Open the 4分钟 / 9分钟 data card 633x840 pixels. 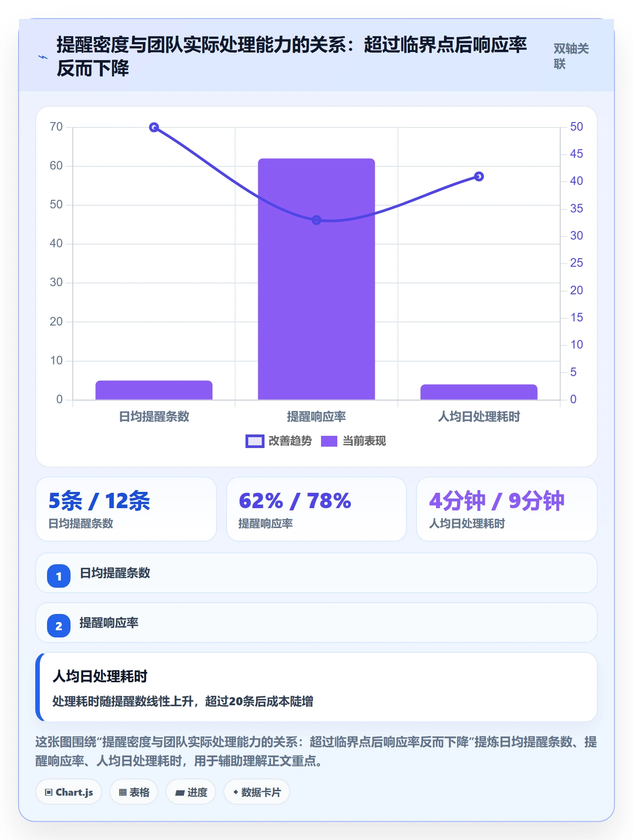coord(507,509)
